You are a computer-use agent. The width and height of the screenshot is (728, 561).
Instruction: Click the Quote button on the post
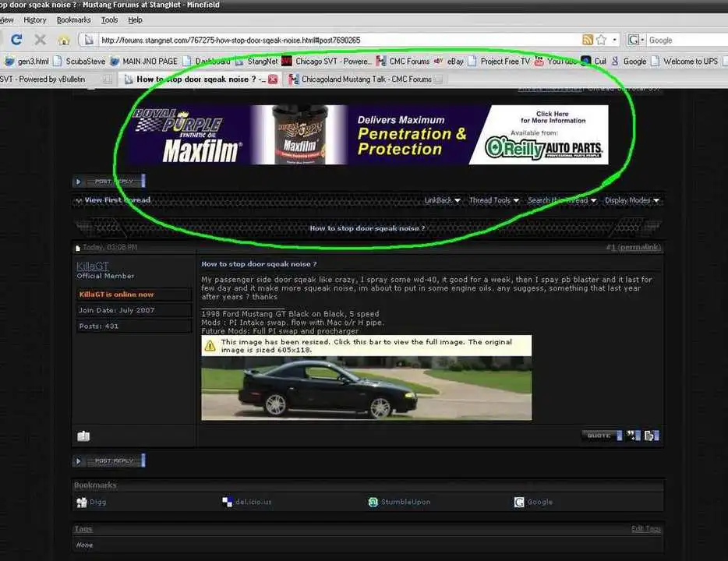[x=602, y=436]
